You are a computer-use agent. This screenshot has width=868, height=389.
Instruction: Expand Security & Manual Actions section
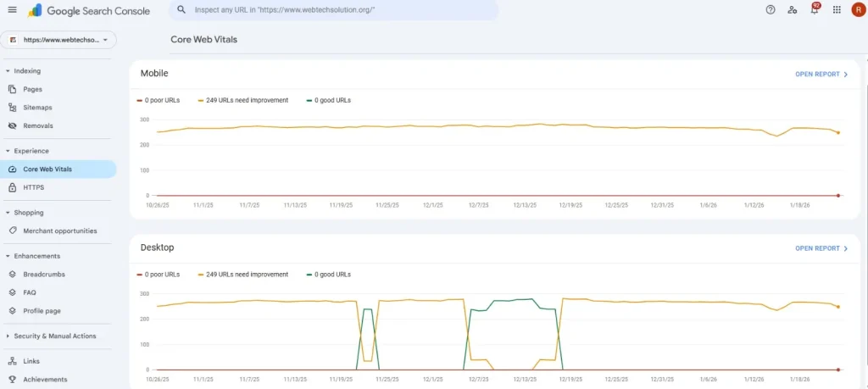(x=8, y=336)
